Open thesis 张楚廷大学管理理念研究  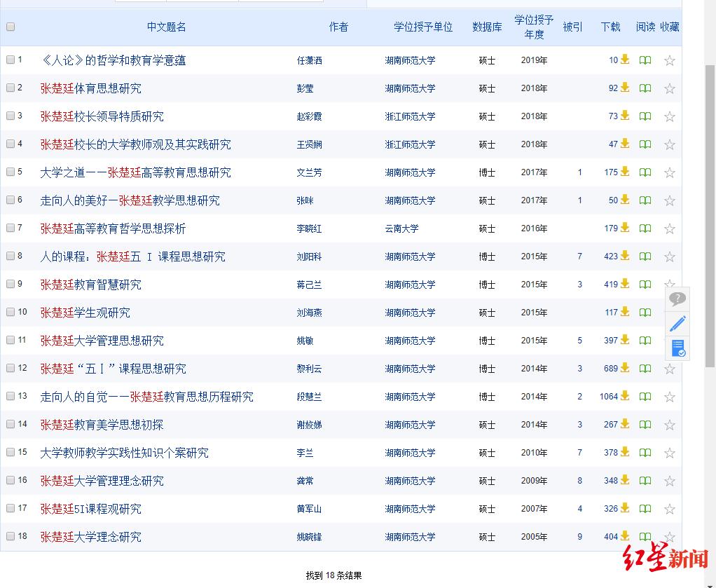pyautogui.click(x=102, y=481)
